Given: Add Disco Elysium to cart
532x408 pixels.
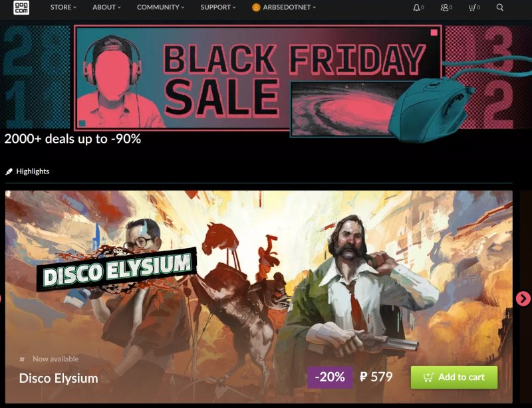Looking at the screenshot, I should (x=454, y=377).
